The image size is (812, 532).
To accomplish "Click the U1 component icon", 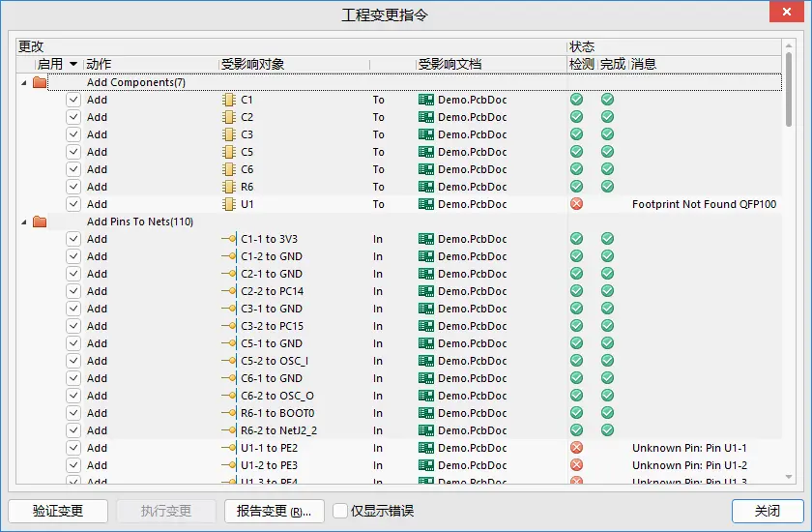I will click(x=229, y=204).
